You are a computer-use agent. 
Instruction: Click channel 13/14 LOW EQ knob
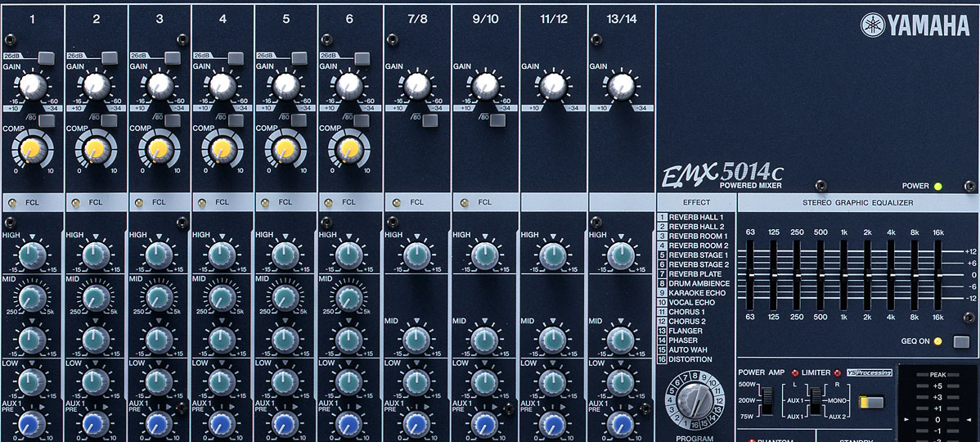coord(621,381)
